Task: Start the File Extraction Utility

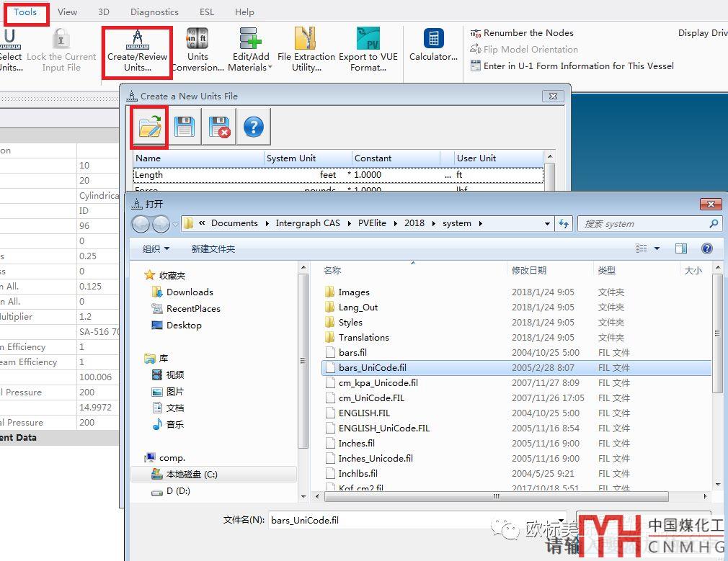Action: point(306,50)
